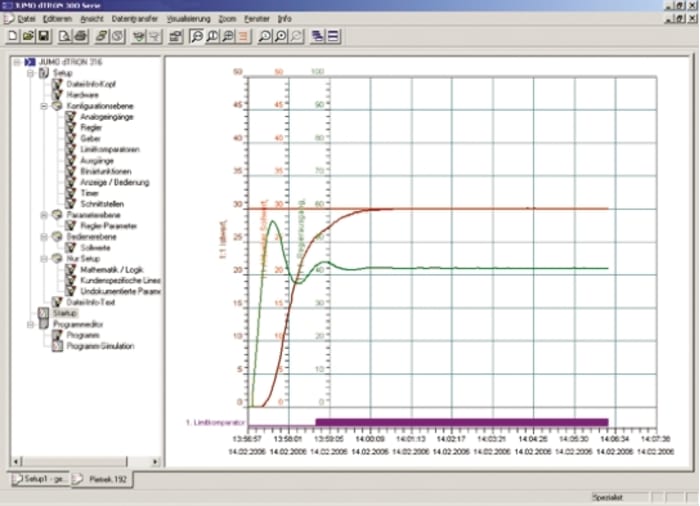Click the tree panel's scroll left arrow
Image resolution: width=700 pixels, height=506 pixels.
[x=16, y=461]
